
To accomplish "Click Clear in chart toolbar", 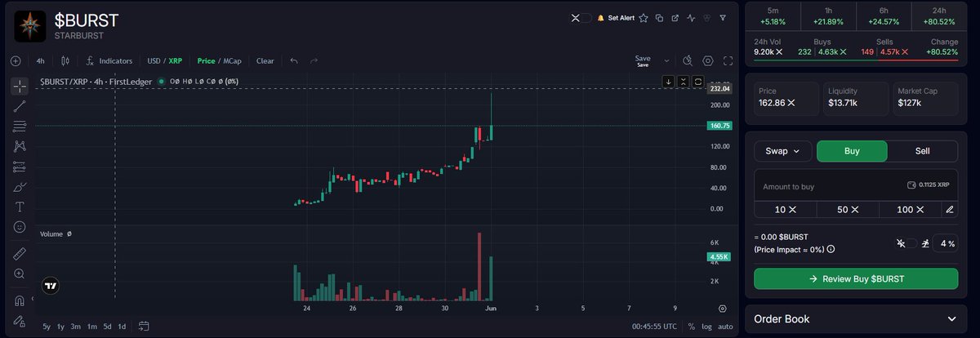I will (x=265, y=60).
